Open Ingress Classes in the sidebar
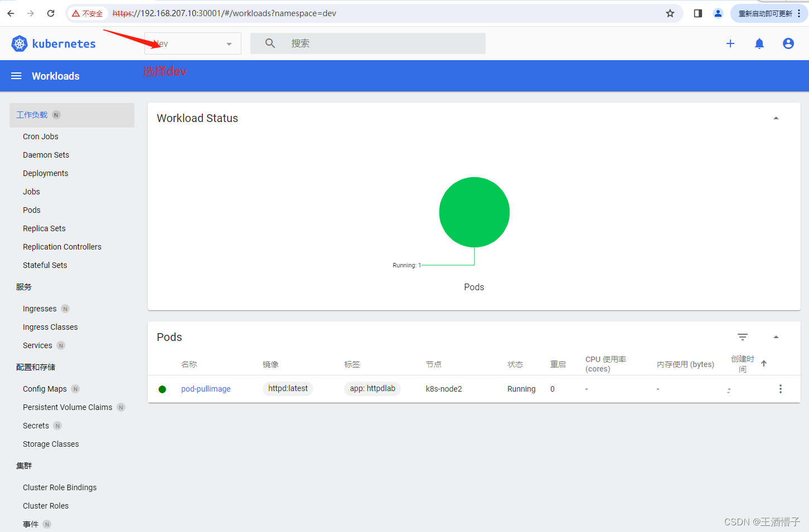This screenshot has height=532, width=809. pos(50,327)
